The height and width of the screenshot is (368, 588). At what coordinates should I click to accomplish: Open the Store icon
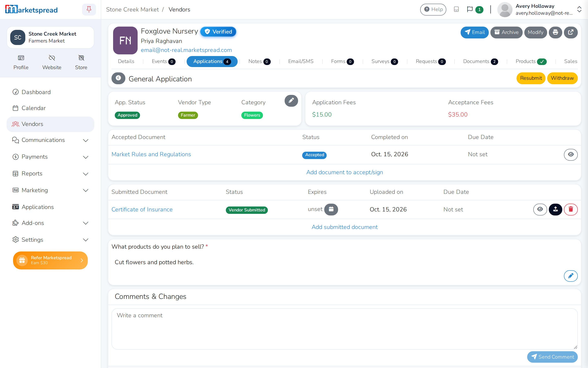pos(81,62)
